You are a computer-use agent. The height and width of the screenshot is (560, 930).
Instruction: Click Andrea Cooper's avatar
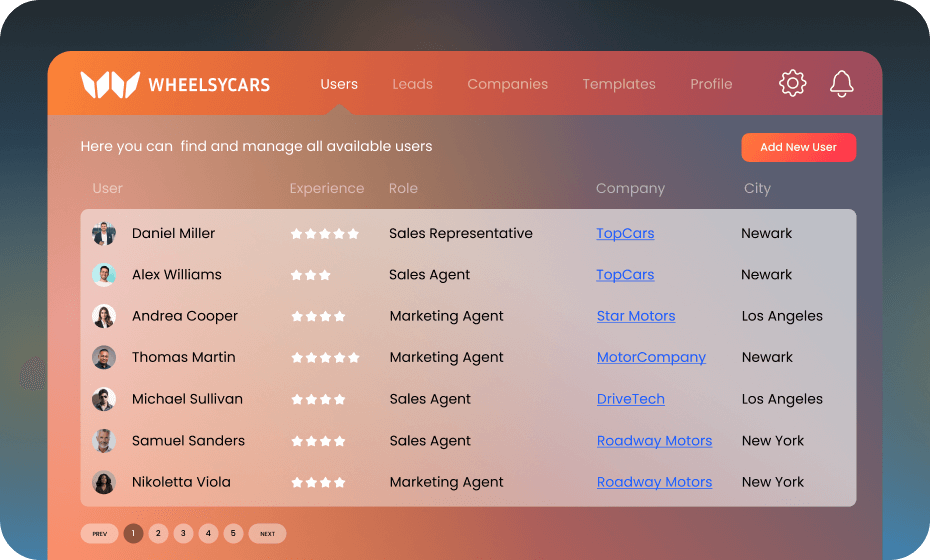[104, 316]
